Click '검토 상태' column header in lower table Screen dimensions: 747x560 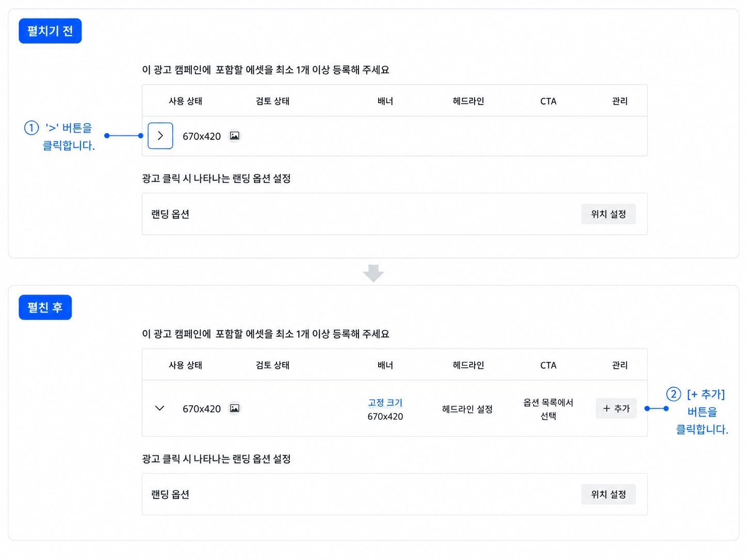(273, 365)
